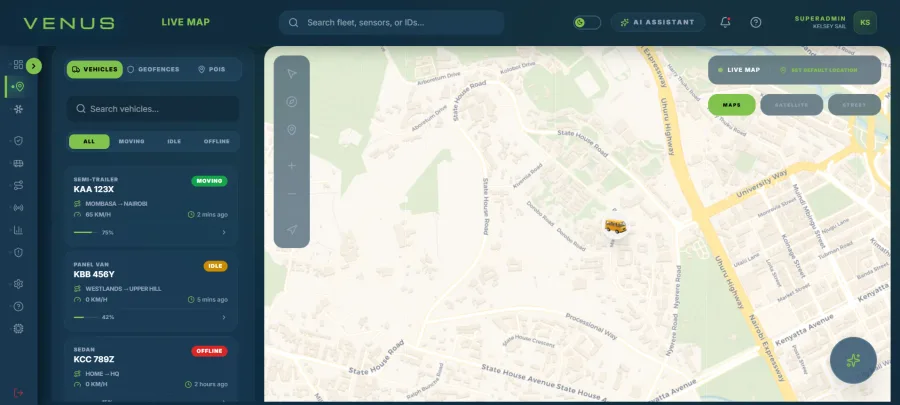This screenshot has height=405, width=900.
Task: Open the sensors broadcast sidebar icon
Action: click(x=18, y=208)
